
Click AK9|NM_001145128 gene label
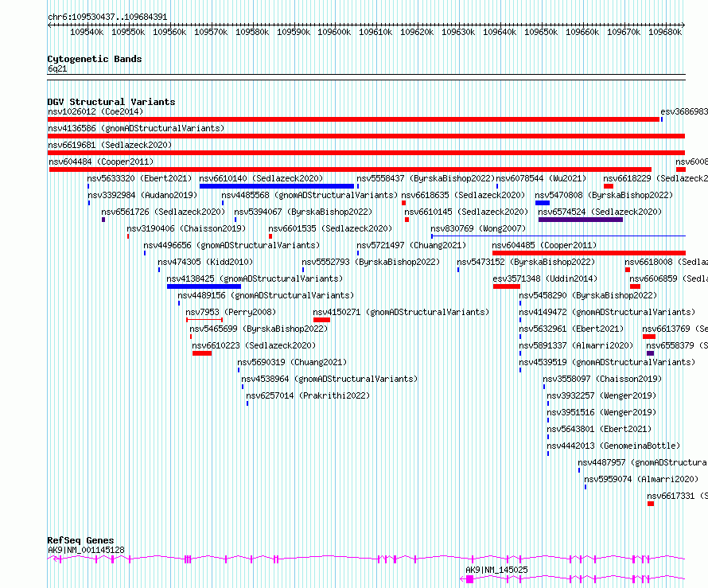[x=86, y=550]
